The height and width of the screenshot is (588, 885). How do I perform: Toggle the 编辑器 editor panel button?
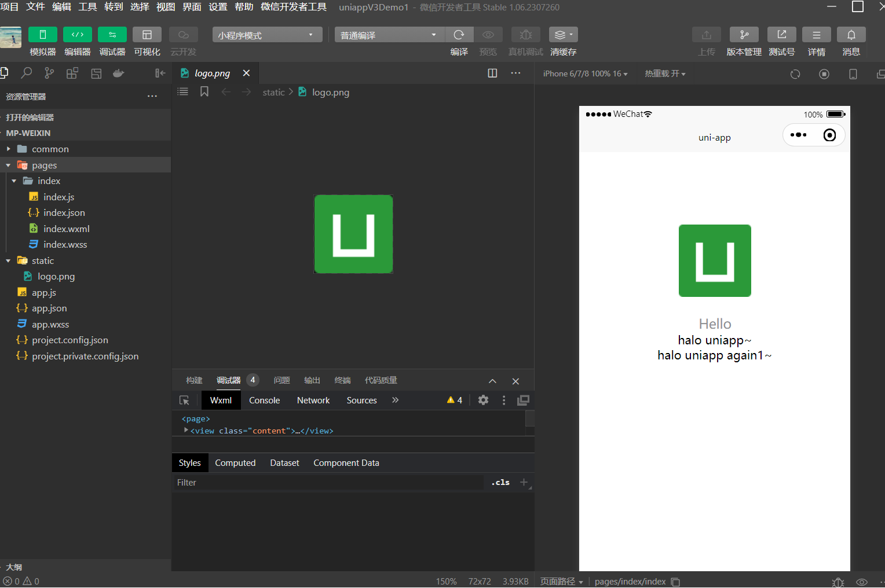78,35
